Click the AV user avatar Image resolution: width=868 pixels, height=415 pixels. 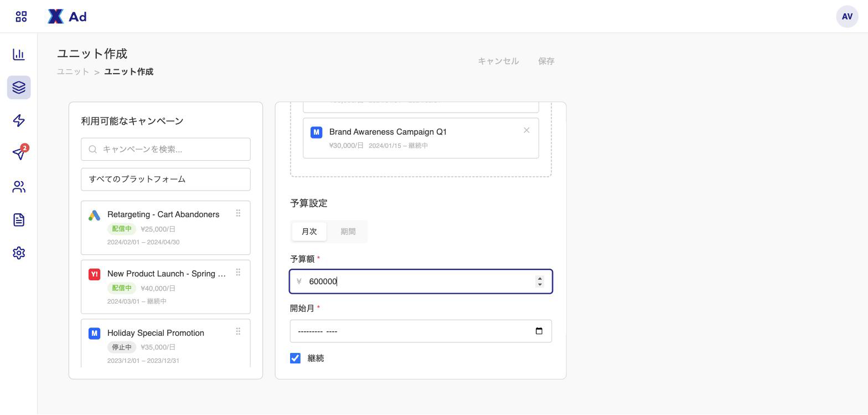[847, 17]
